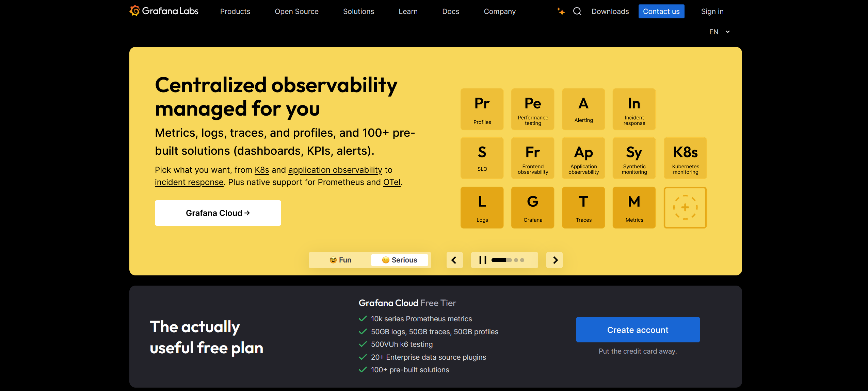Select the L Logs tile
The width and height of the screenshot is (868, 391).
(x=482, y=207)
